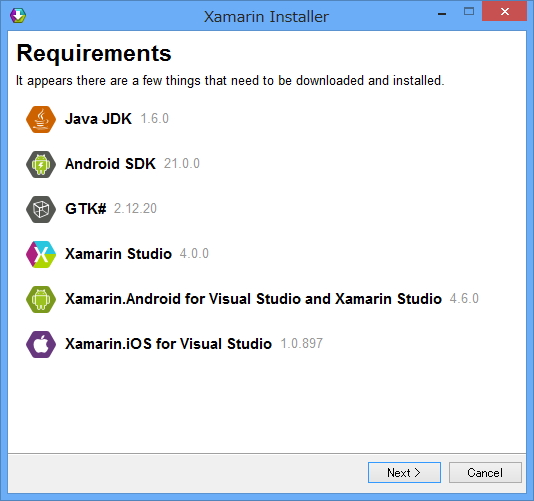
Task: Click the 'It appears there are a few things' text
Action: pyautogui.click(x=230, y=81)
